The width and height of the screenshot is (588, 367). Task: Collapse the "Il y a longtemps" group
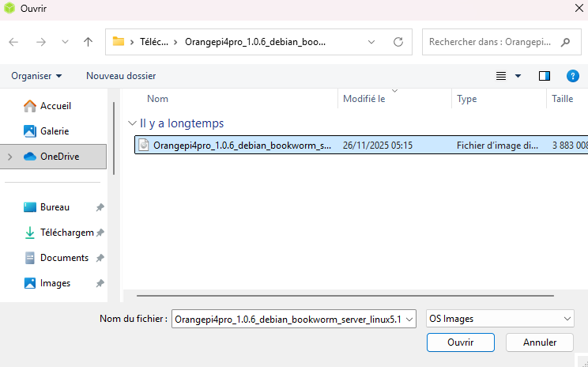click(131, 123)
